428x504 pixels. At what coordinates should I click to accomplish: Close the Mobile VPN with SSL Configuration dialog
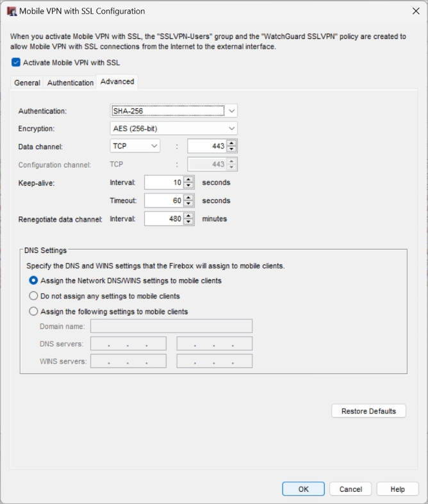coord(416,11)
